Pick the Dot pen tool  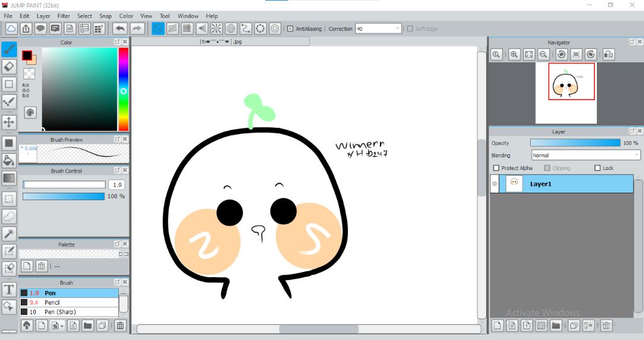pyautogui.click(x=9, y=101)
